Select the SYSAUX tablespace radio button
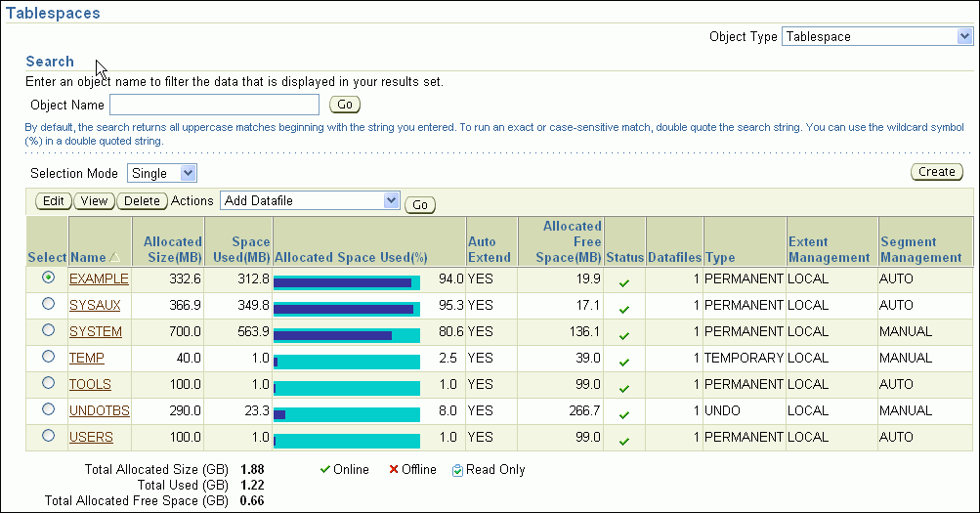 (48, 305)
